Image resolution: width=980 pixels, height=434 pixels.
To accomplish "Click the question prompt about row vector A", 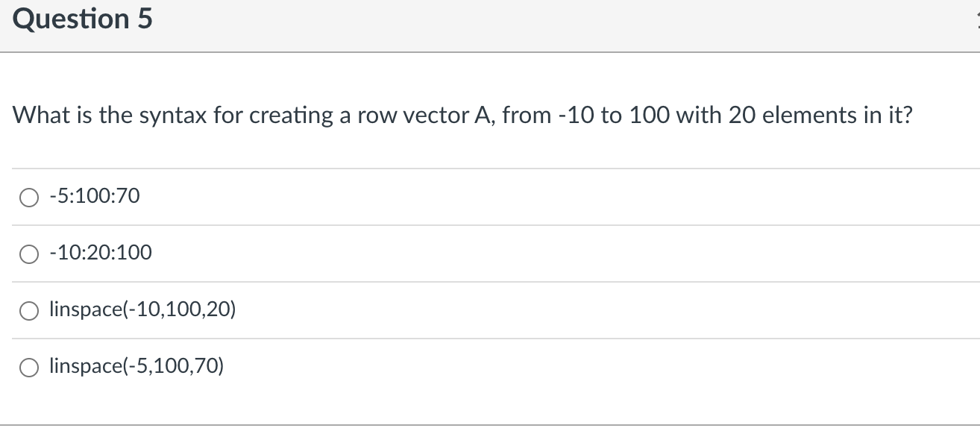I will tap(462, 116).
